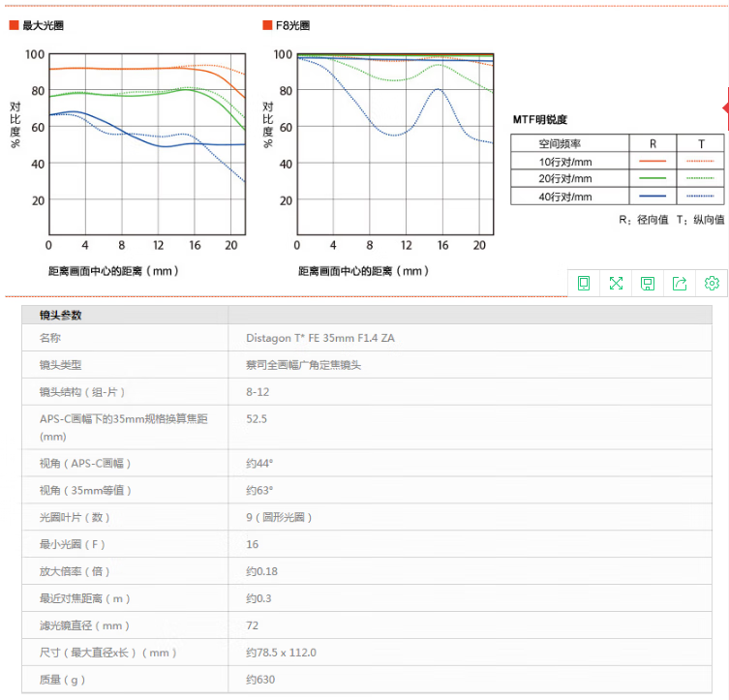Click orange square marker beside 最大光圈
729x700 pixels.
tap(14, 25)
